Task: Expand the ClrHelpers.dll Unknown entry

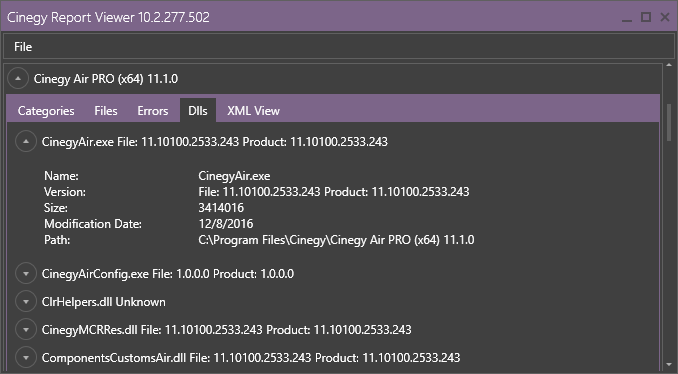Action: point(26,302)
